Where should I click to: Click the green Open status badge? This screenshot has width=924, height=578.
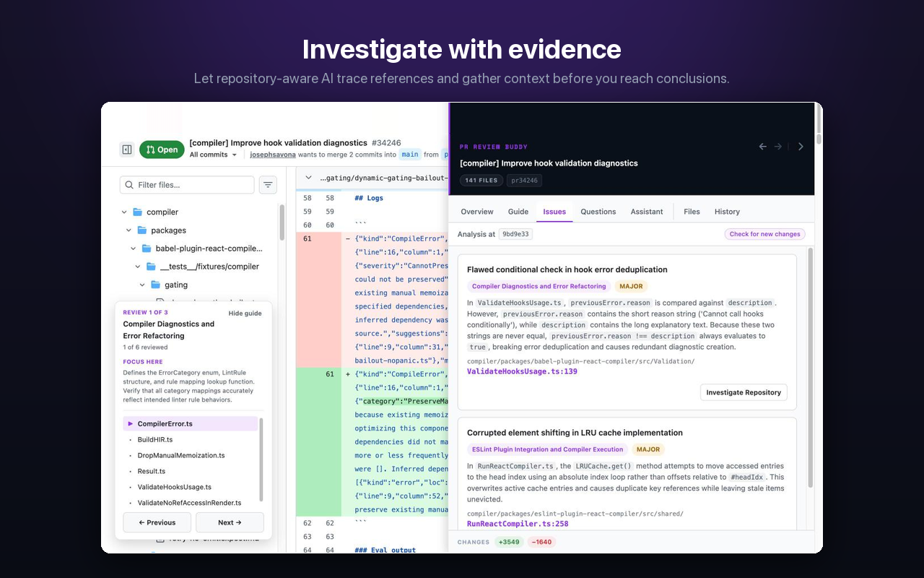(162, 150)
